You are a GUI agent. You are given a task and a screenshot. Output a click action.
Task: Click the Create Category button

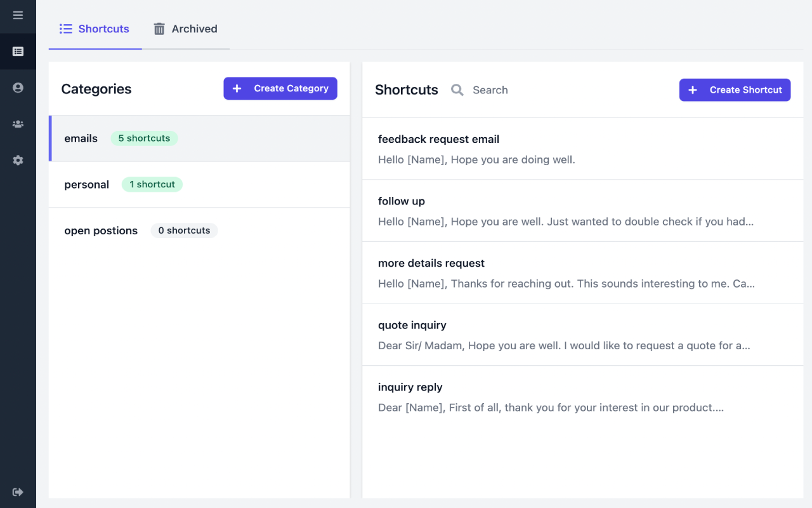[x=280, y=88]
